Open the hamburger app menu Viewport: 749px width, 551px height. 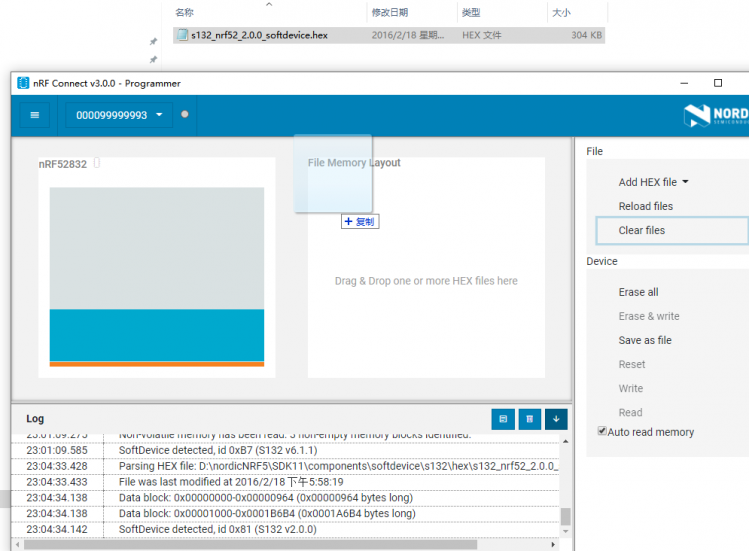pyautogui.click(x=34, y=115)
